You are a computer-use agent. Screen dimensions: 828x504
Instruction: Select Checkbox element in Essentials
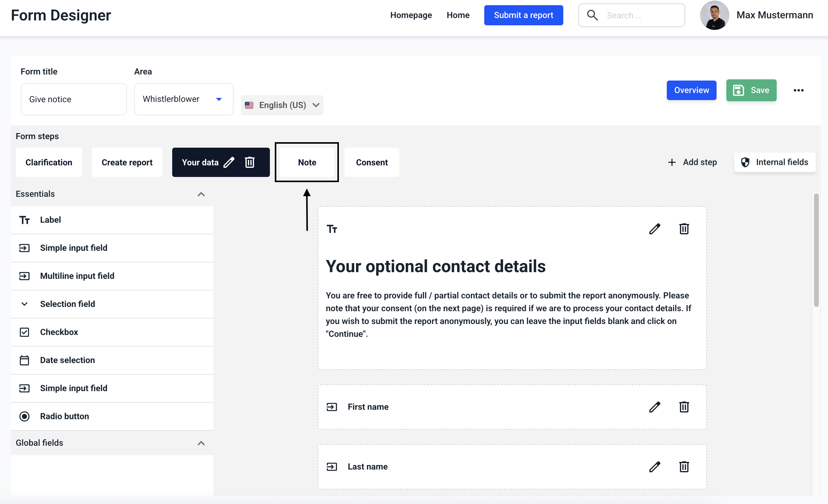[59, 332]
